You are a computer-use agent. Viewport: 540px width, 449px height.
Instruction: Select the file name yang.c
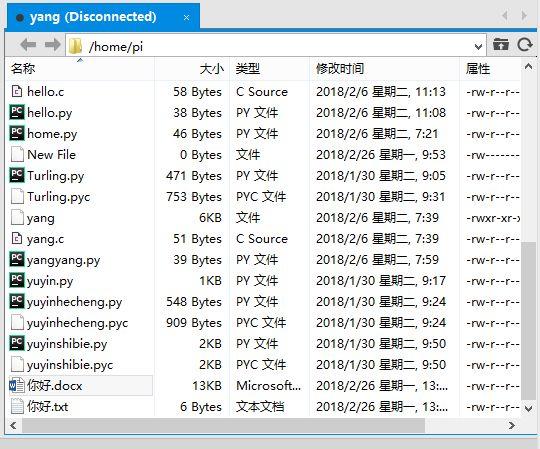point(45,239)
